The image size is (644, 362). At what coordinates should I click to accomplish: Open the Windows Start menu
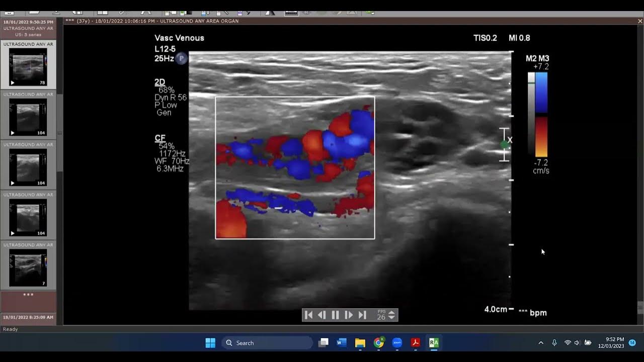coord(210,343)
